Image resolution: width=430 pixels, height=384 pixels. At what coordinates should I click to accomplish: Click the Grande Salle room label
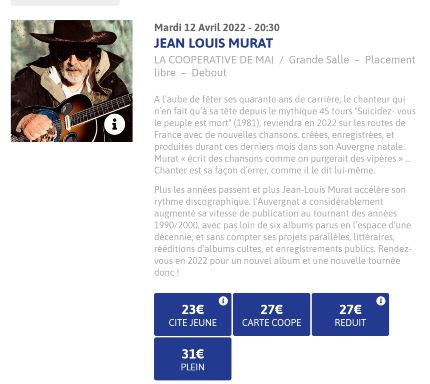[319, 60]
